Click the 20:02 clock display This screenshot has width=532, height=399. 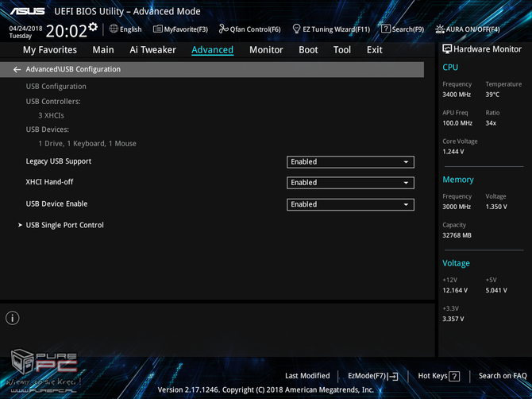[67, 31]
